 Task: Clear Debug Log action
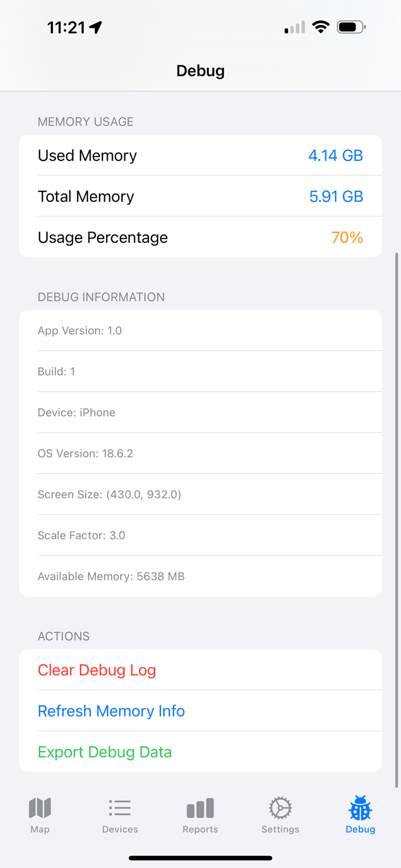(97, 670)
